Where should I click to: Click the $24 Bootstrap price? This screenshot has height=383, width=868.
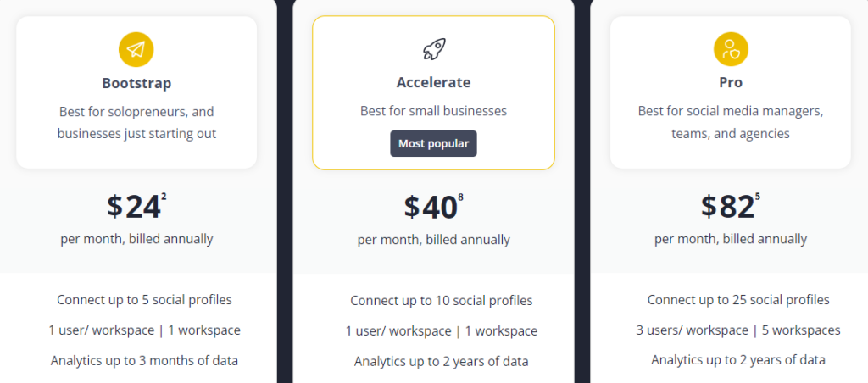(133, 206)
